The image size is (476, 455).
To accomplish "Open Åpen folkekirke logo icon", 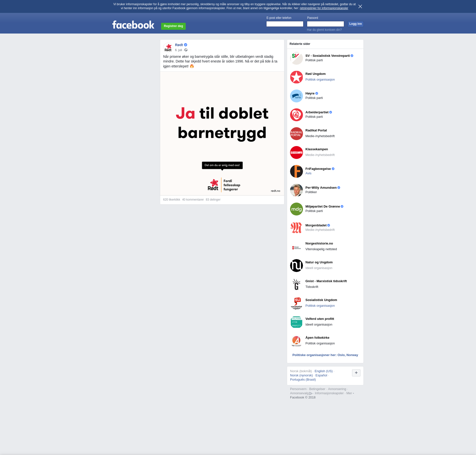I will 297,341.
